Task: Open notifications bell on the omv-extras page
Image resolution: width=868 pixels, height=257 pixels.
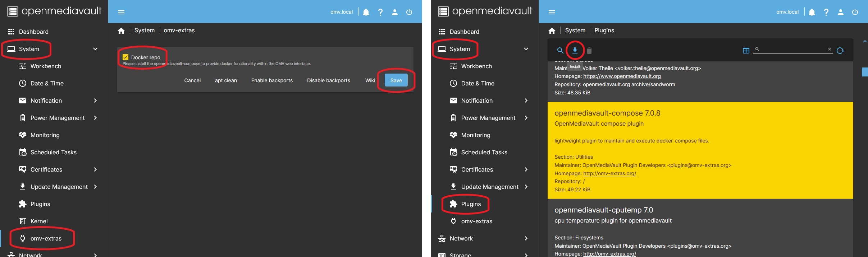Action: [366, 12]
